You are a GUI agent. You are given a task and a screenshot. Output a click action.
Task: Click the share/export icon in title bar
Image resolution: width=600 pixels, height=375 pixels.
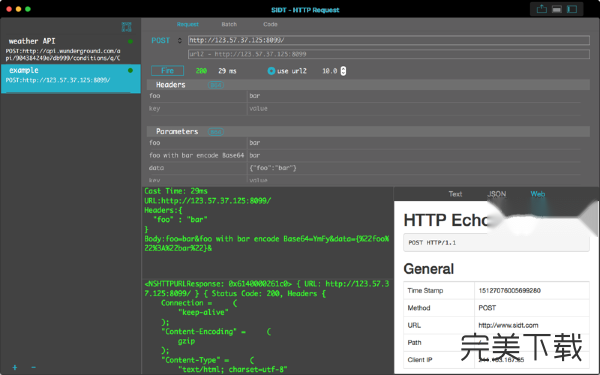click(x=541, y=9)
